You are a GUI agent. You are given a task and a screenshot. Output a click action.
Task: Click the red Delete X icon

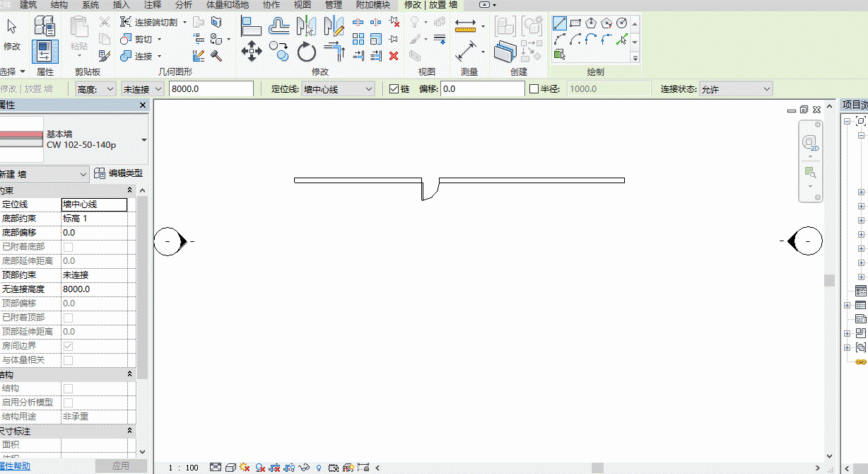coord(394,56)
